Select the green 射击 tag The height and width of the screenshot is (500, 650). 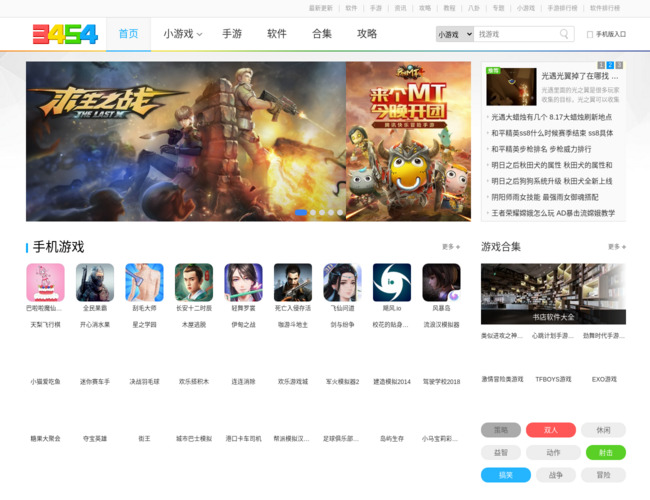coord(606,452)
